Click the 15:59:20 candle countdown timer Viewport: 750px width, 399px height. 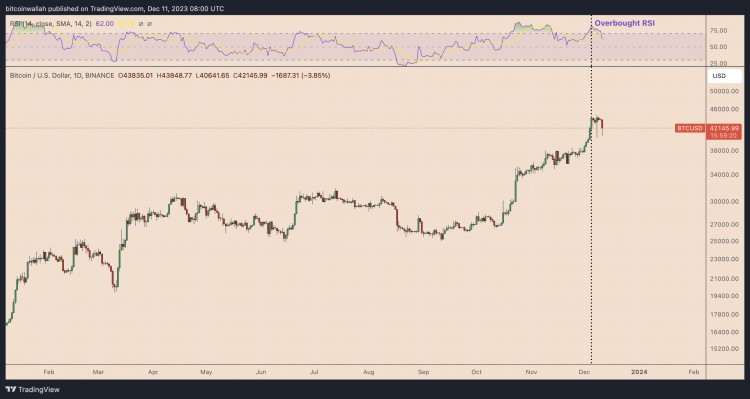(x=724, y=136)
